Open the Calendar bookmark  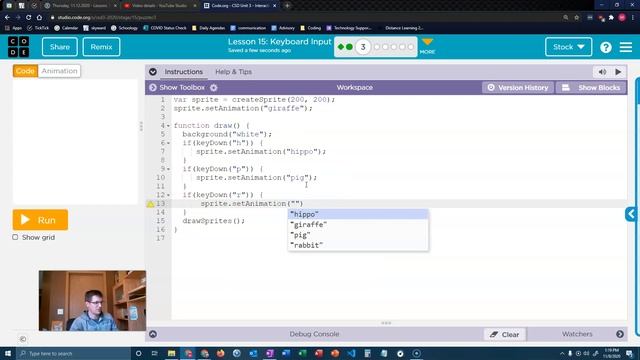tap(66, 28)
